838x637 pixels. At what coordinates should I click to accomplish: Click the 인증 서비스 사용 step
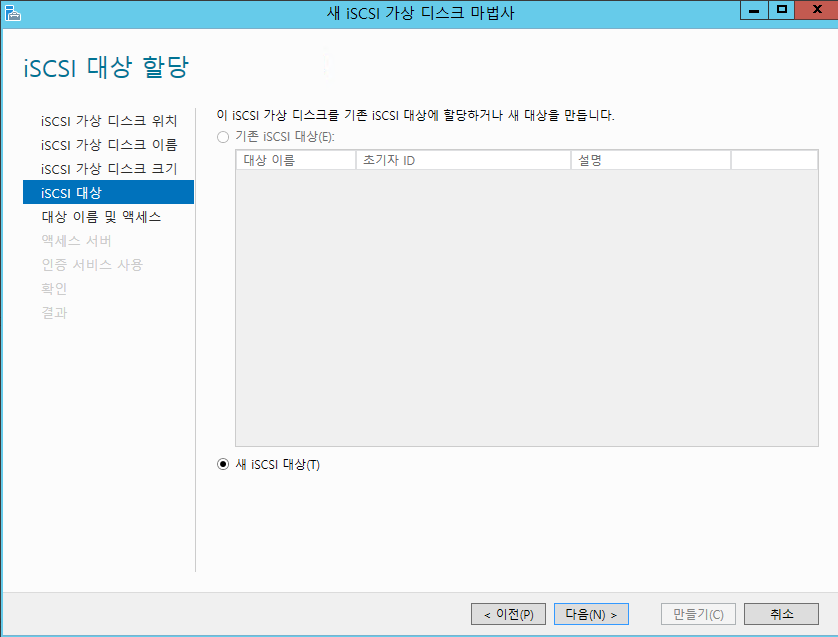click(x=92, y=265)
